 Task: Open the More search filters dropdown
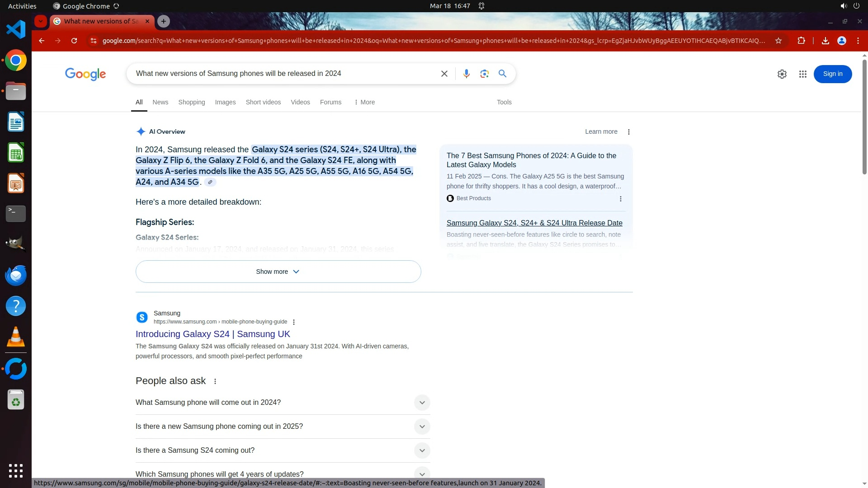[x=364, y=102]
